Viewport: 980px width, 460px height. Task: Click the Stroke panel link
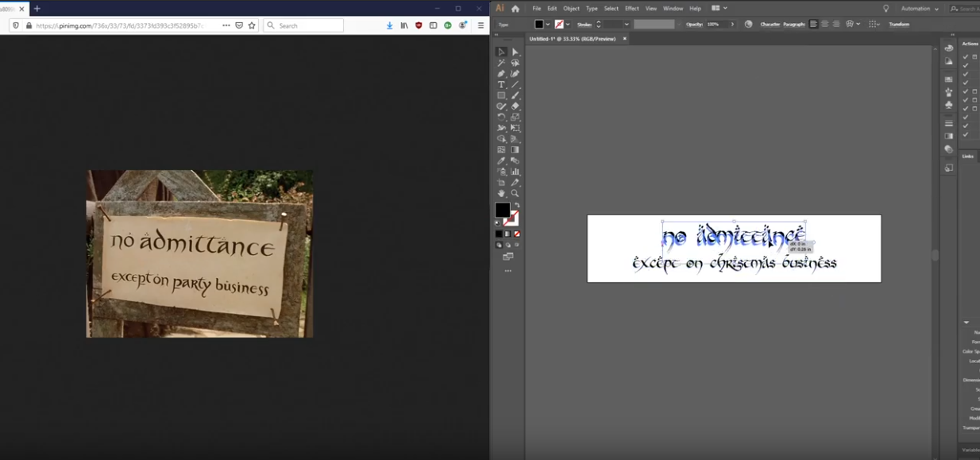(585, 25)
